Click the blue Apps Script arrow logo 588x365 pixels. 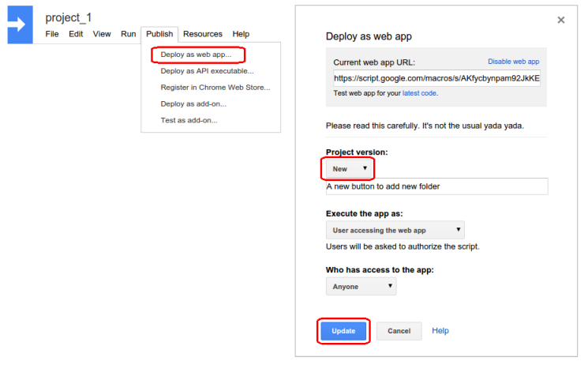point(20,24)
